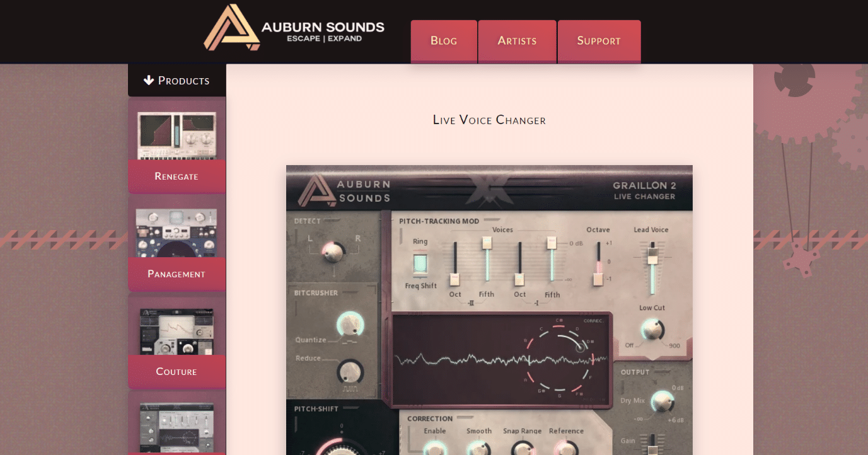868x455 pixels.
Task: Click the Graillon 2 Live Changer title
Action: pyautogui.click(x=644, y=191)
